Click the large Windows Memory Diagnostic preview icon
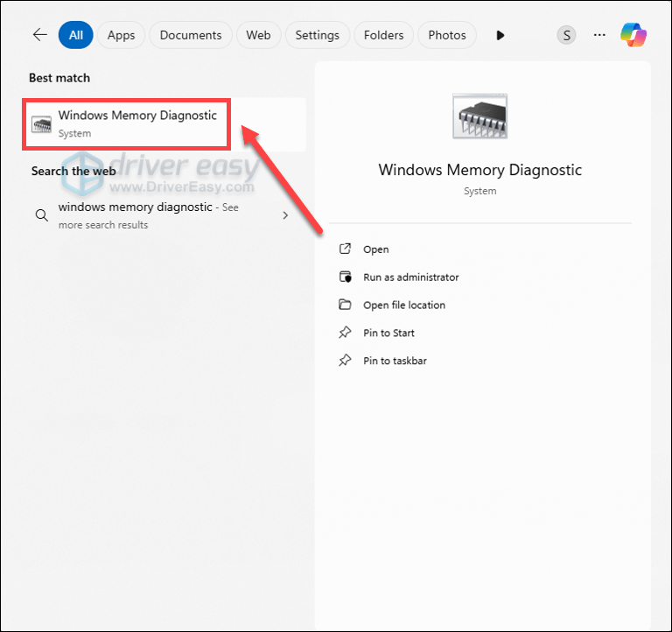Screen dimensions: 672x632 pyautogui.click(x=479, y=117)
